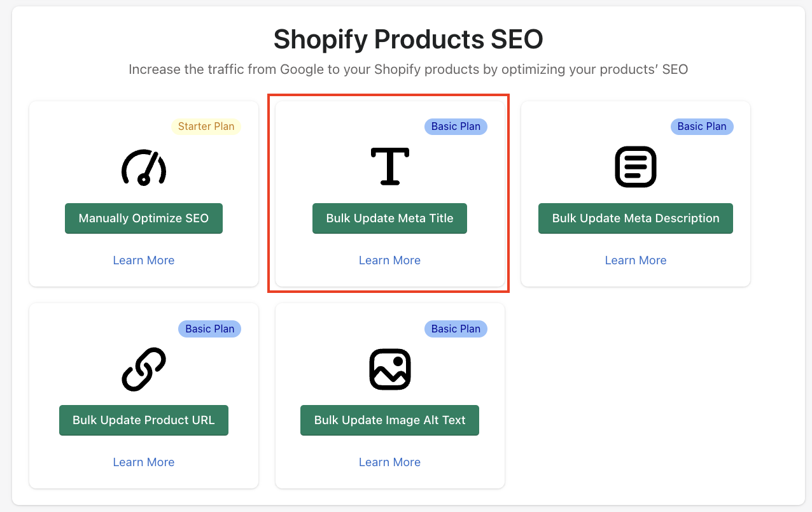
Task: Click the speedometer gauge icon
Action: (144, 167)
